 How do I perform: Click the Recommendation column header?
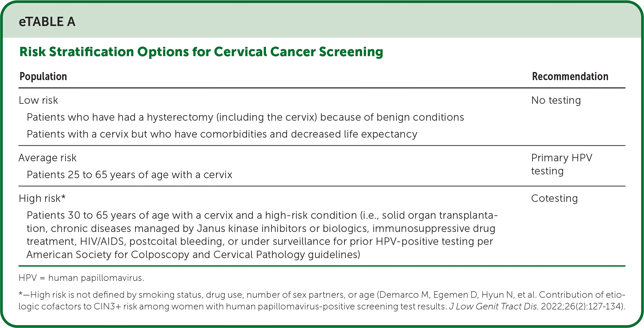570,77
